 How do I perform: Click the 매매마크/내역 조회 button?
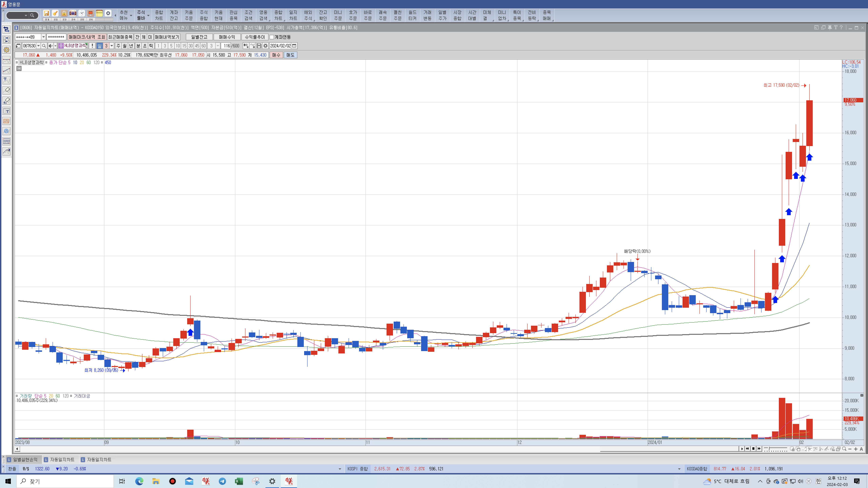click(x=87, y=37)
